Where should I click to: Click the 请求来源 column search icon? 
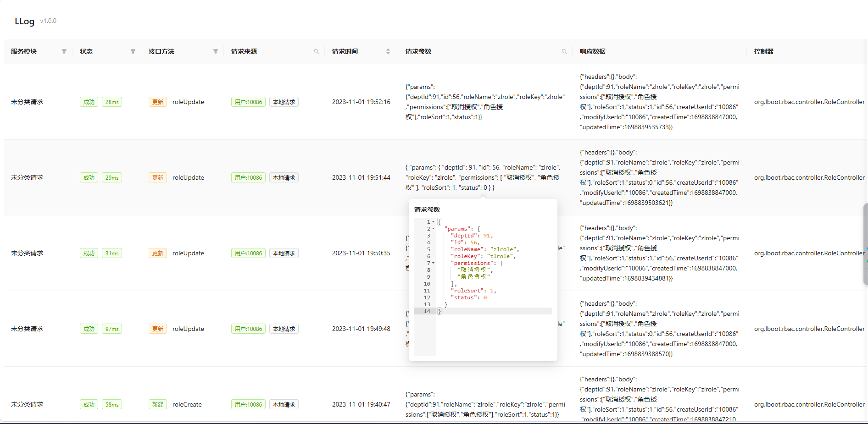click(316, 51)
